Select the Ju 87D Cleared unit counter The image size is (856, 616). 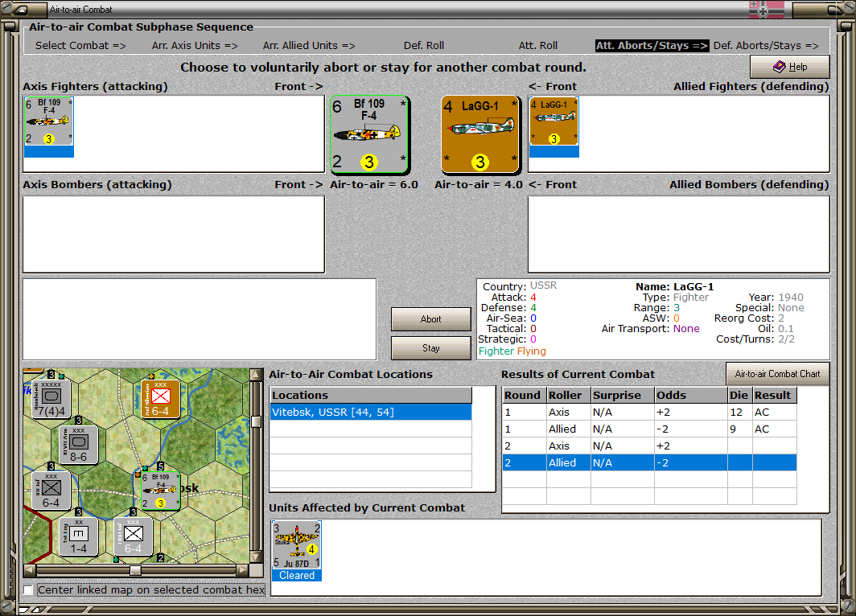pyautogui.click(x=296, y=551)
